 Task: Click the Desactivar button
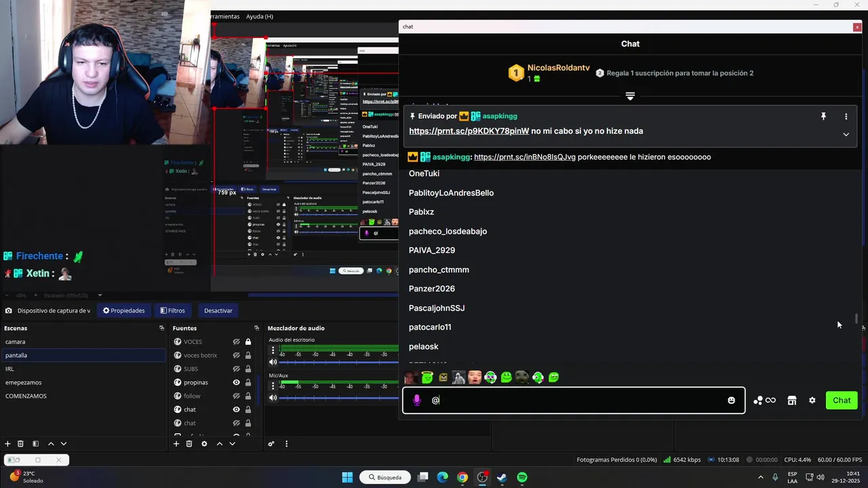[218, 310]
